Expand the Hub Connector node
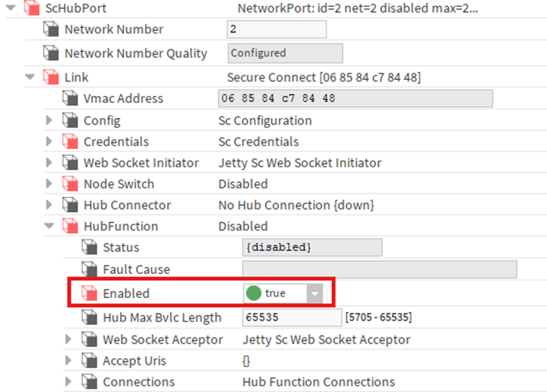Screen dimensions: 547x392 (49, 205)
